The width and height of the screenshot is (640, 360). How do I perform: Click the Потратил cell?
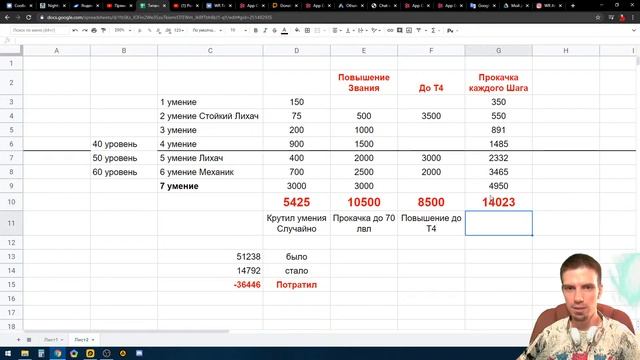pos(297,285)
